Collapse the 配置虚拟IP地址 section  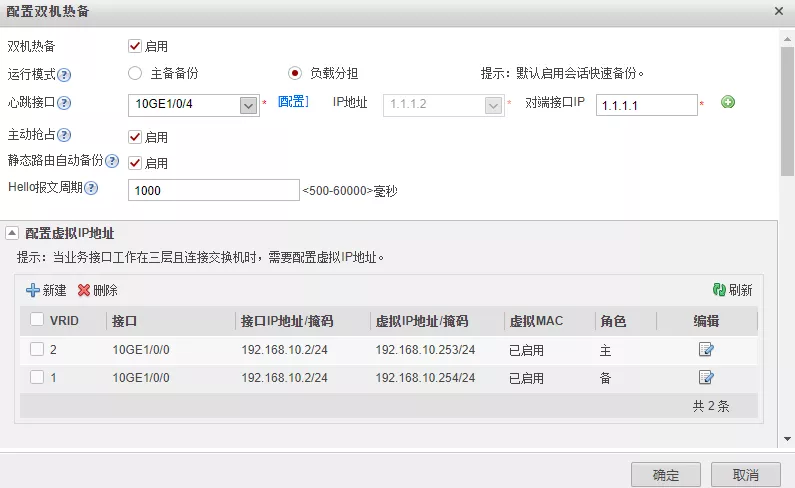click(x=12, y=233)
